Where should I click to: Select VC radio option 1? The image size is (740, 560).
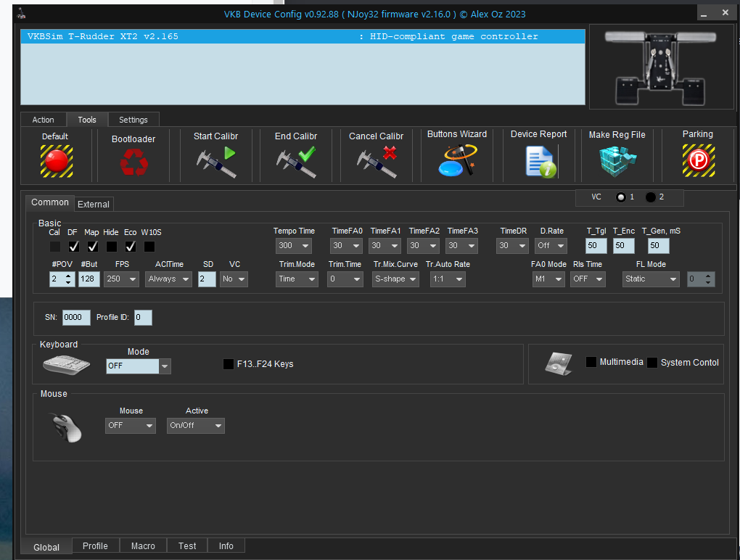(620, 197)
